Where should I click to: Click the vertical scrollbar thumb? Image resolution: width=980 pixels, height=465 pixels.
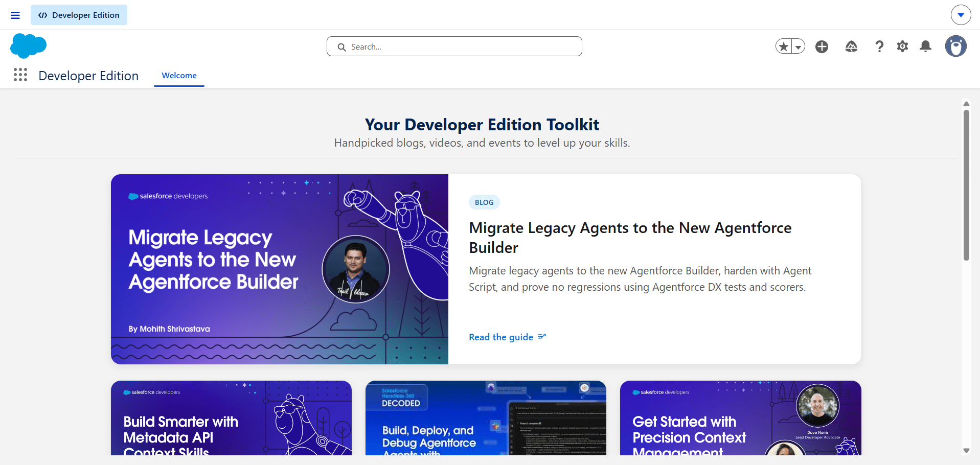[966, 185]
